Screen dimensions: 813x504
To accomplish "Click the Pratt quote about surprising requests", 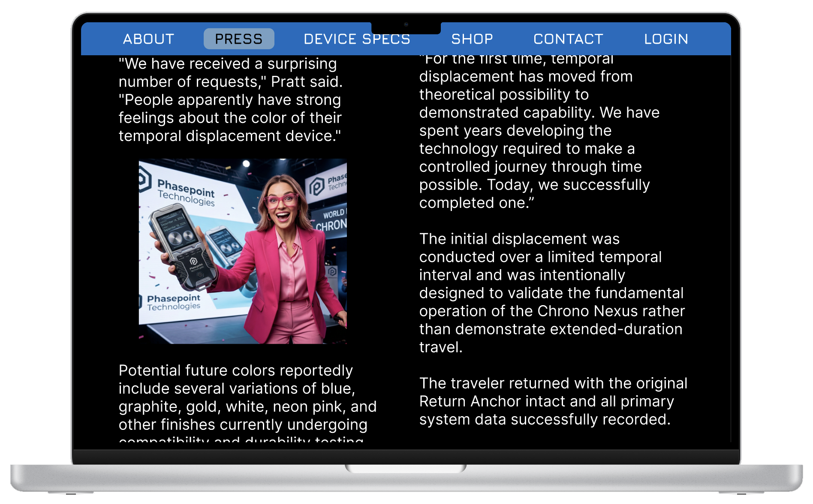I will pyautogui.click(x=231, y=100).
